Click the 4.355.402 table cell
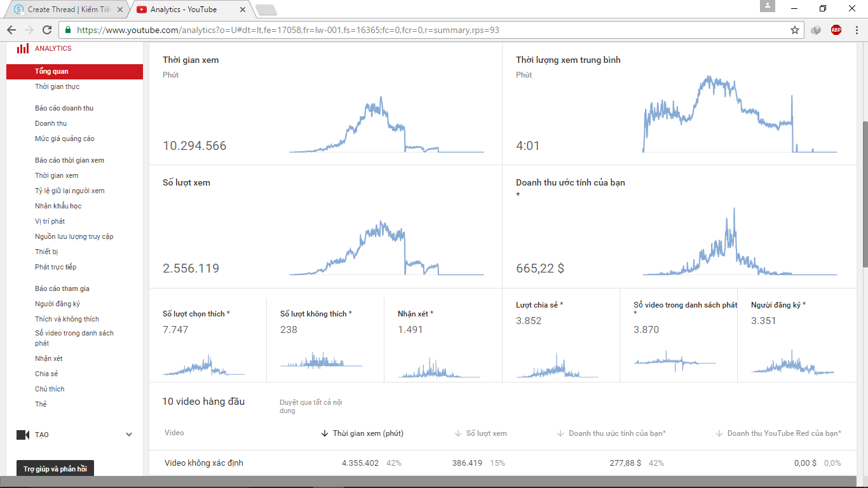Screen dimensions: 868x488 click(360, 463)
